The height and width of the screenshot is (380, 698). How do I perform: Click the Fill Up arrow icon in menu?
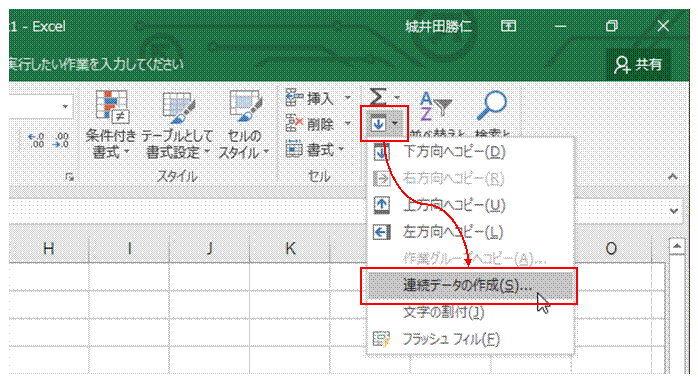click(x=381, y=205)
